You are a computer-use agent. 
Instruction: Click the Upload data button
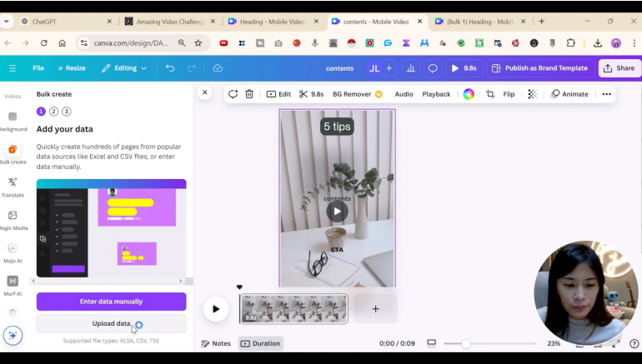click(x=111, y=323)
